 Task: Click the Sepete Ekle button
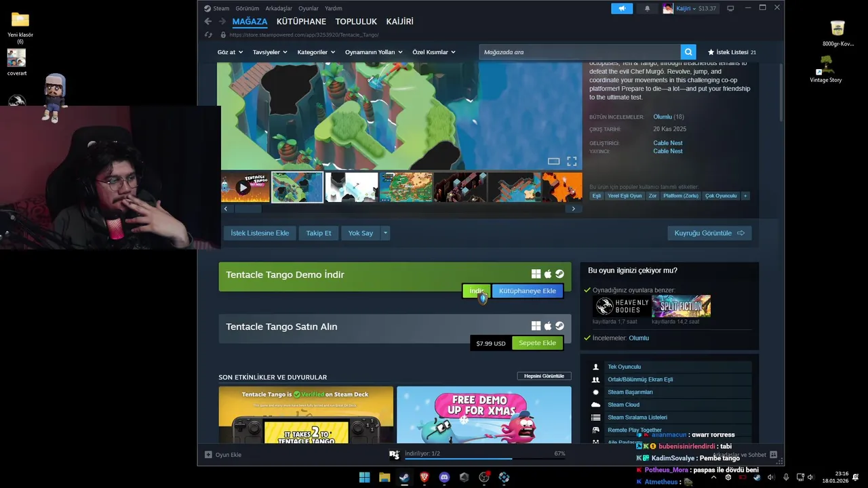point(538,343)
